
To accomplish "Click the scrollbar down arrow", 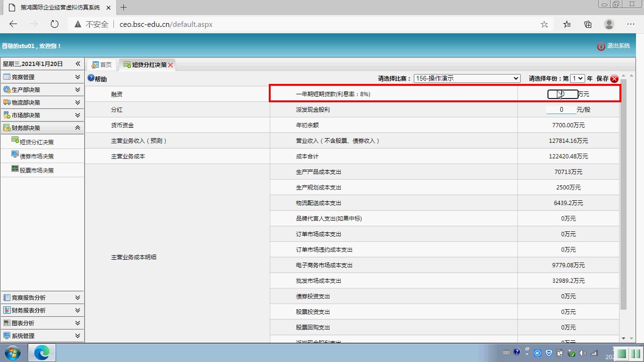I will point(624,338).
